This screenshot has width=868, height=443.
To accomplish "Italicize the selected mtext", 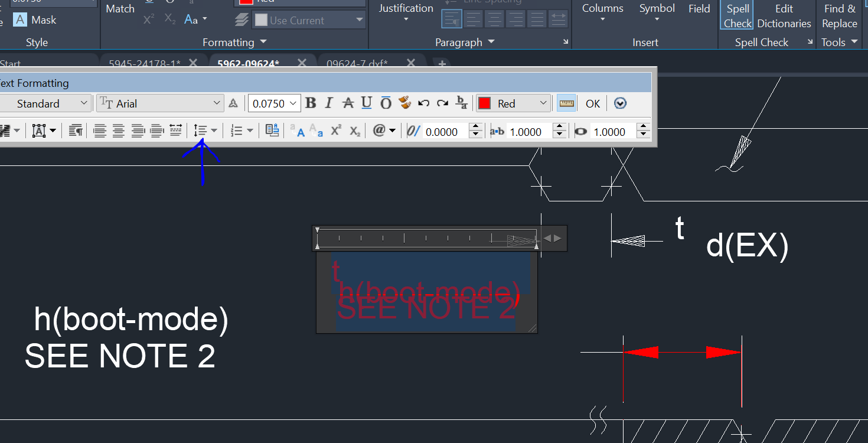I will point(328,103).
